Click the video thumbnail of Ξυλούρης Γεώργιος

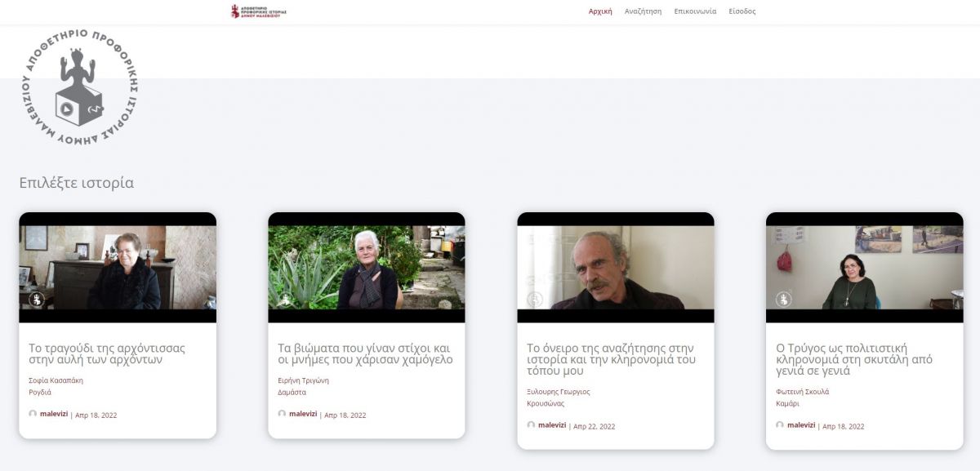click(x=616, y=268)
